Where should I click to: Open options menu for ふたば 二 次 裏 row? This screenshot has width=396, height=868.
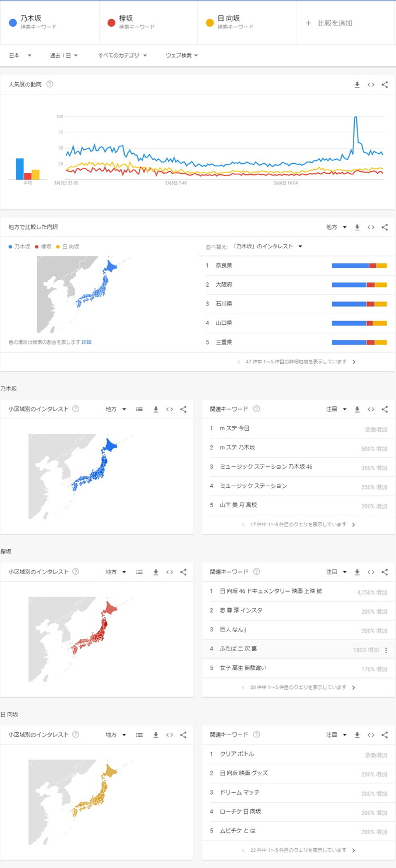click(386, 650)
